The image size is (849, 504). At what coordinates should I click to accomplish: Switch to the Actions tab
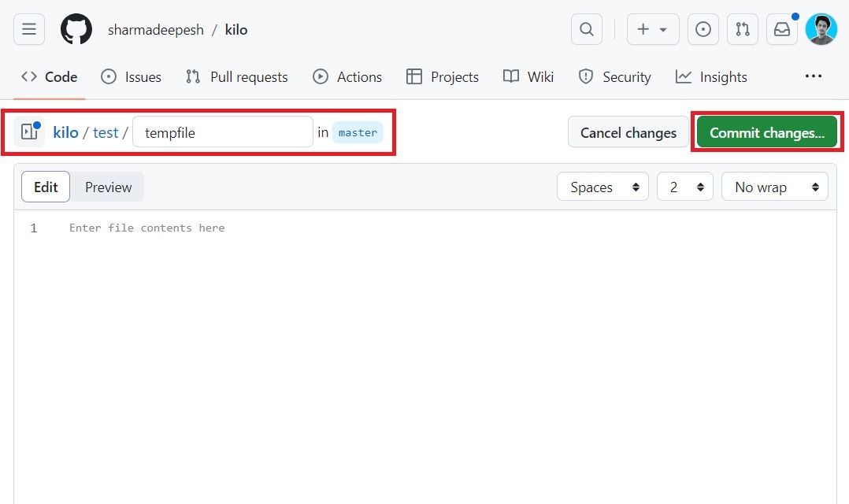click(347, 76)
